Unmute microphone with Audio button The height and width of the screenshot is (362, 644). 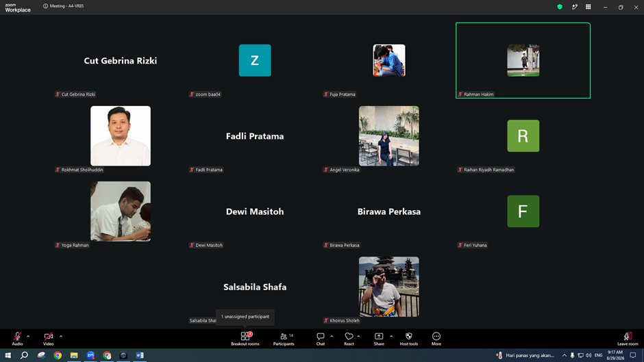17,339
